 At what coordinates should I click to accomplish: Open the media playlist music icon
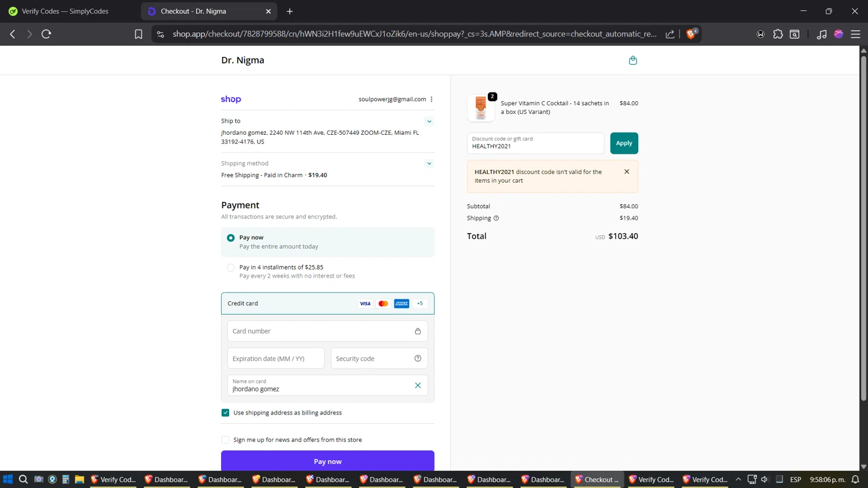(821, 34)
